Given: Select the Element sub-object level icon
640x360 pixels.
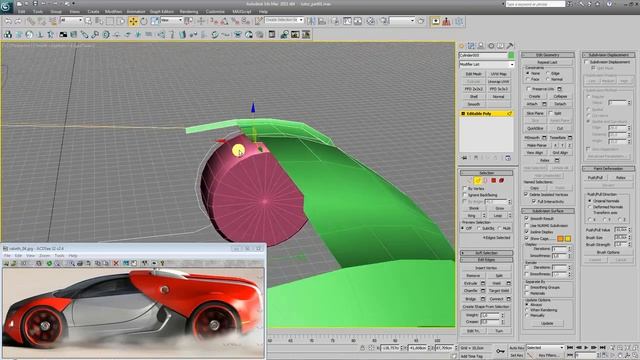Looking at the screenshot, I should (502, 180).
